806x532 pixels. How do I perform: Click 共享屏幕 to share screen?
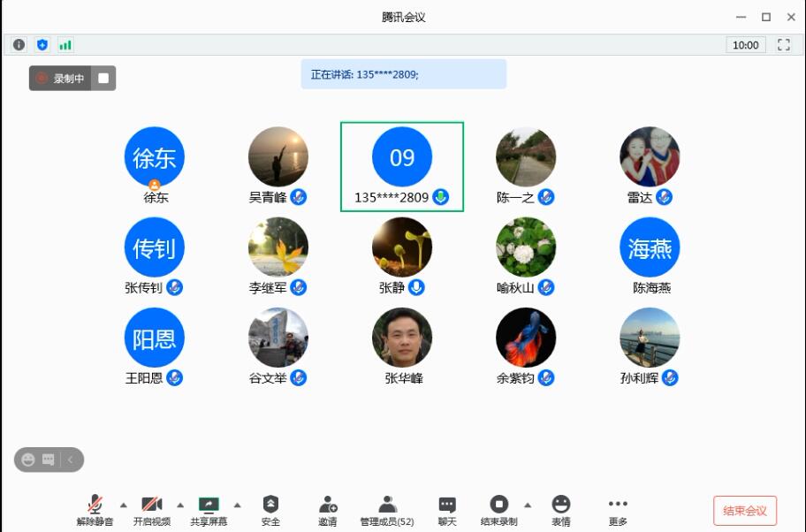(x=209, y=510)
